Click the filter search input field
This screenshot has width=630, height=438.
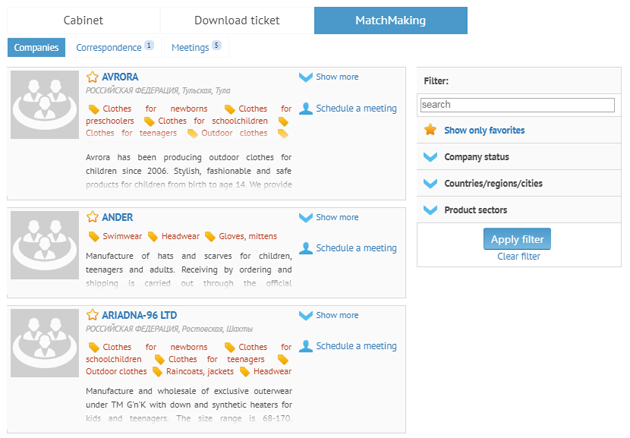click(516, 104)
